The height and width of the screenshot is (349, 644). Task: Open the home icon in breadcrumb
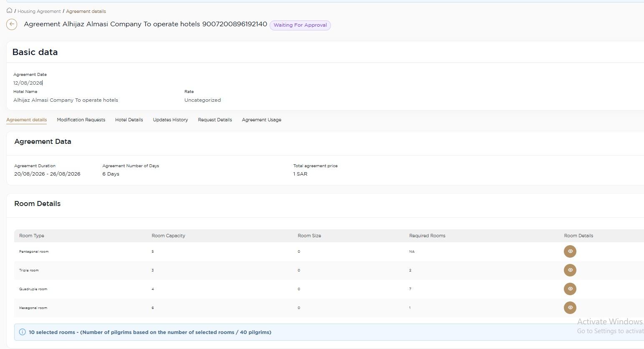click(x=9, y=10)
